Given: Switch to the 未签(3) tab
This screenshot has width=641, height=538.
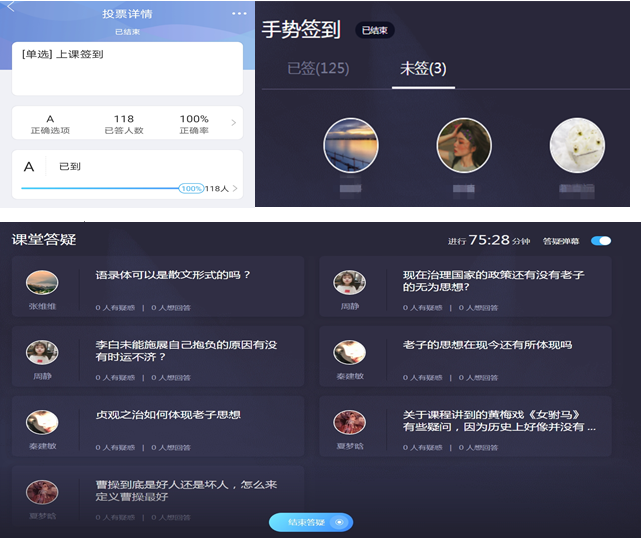Looking at the screenshot, I should tap(423, 69).
